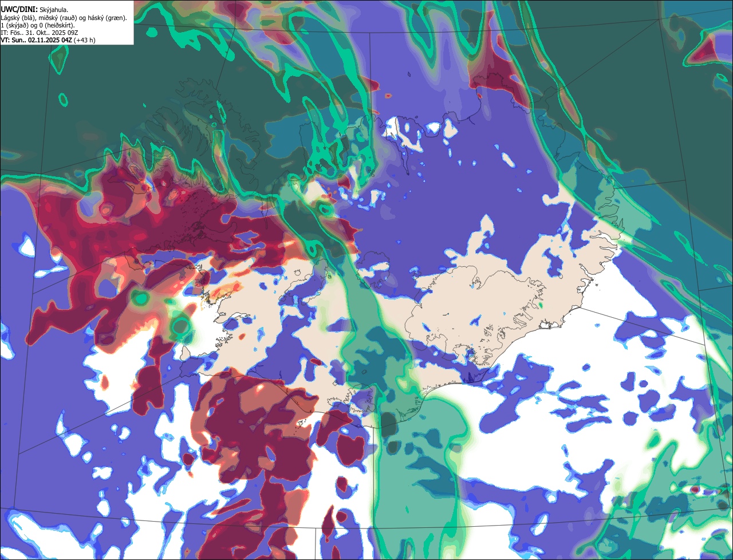The height and width of the screenshot is (560, 733).
Task: Click the bold 'UWC/DINI:' title label
Action: [x=19, y=9]
